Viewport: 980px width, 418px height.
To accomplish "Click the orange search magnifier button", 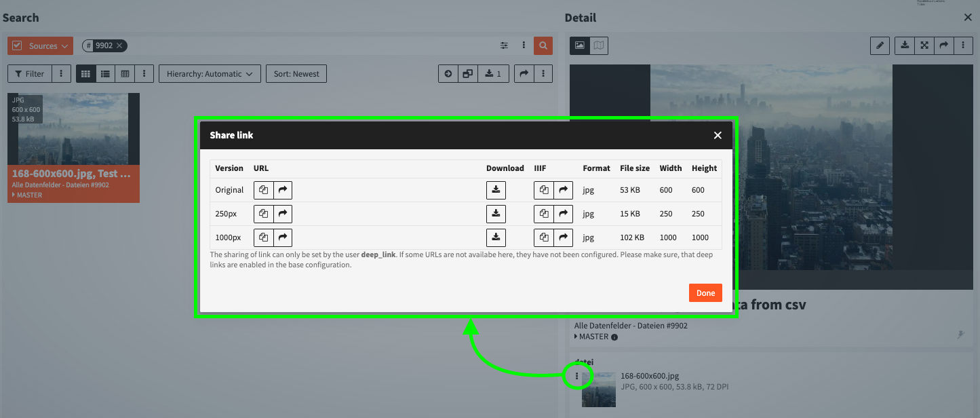I will pyautogui.click(x=543, y=45).
